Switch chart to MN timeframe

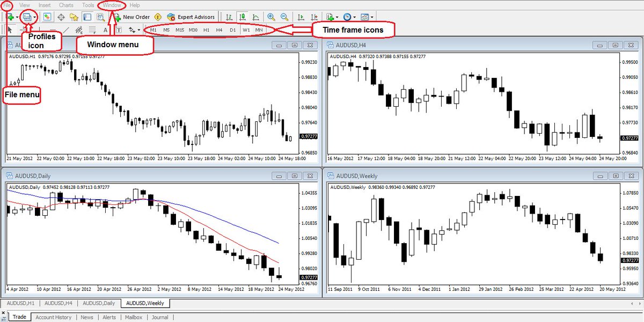[259, 30]
